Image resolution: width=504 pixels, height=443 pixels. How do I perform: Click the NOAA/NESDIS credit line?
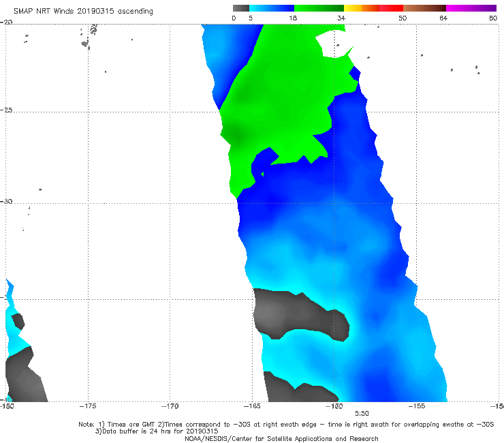(x=281, y=439)
